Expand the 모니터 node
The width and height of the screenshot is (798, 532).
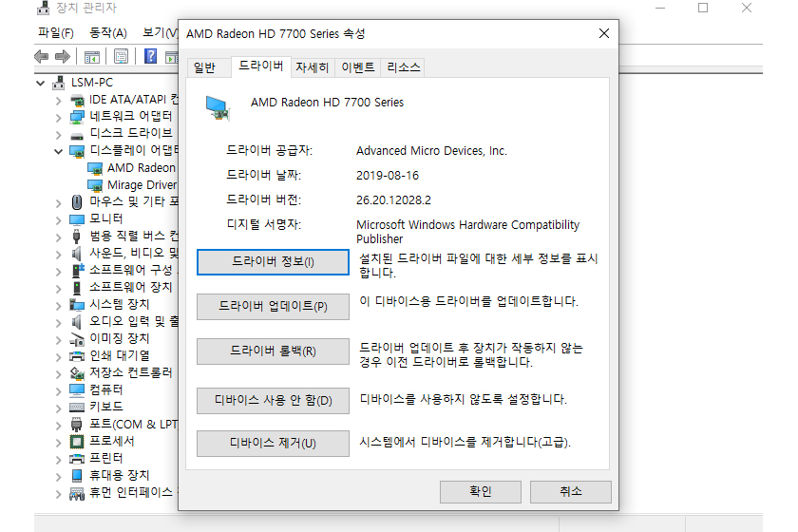click(59, 220)
